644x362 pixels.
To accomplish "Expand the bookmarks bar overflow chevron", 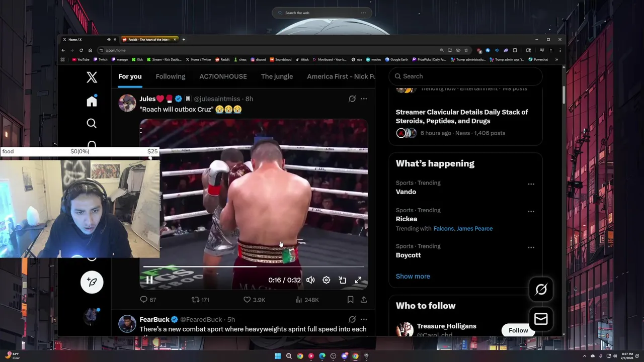I will (x=556, y=59).
